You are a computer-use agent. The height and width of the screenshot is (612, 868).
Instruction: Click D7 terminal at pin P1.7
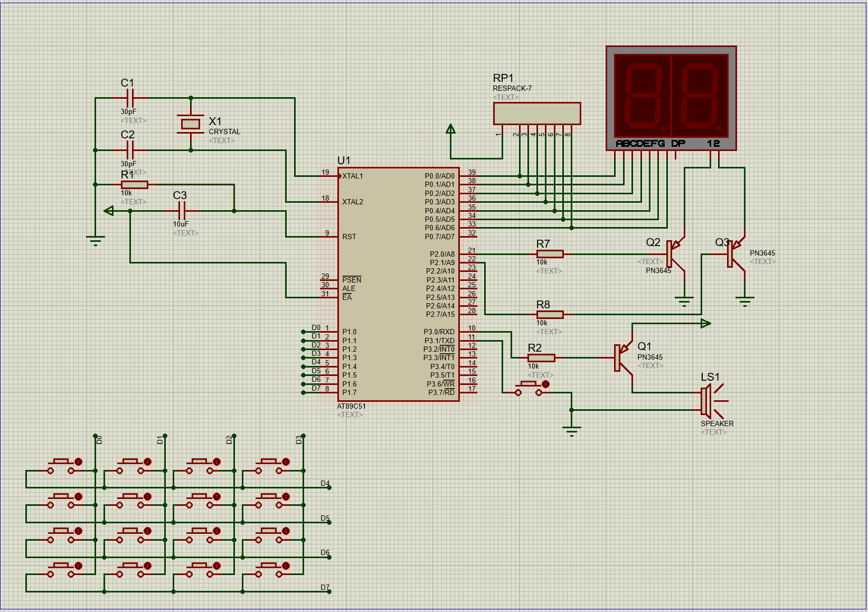(304, 393)
